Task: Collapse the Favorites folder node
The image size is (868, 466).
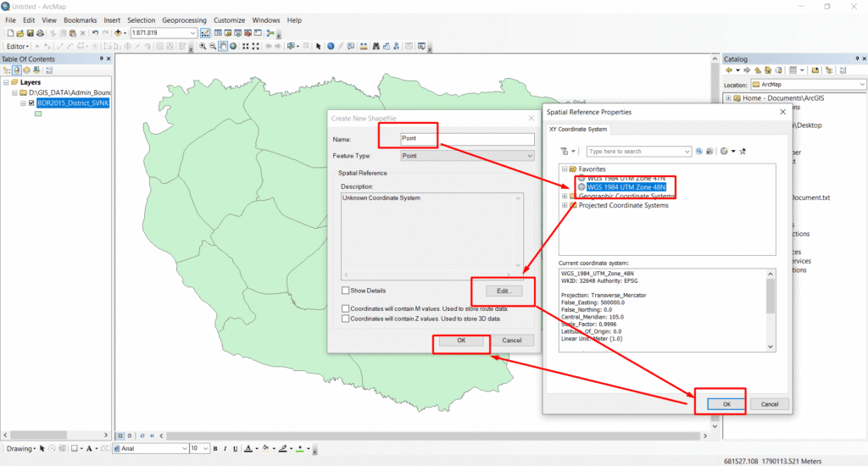Action: click(x=565, y=169)
